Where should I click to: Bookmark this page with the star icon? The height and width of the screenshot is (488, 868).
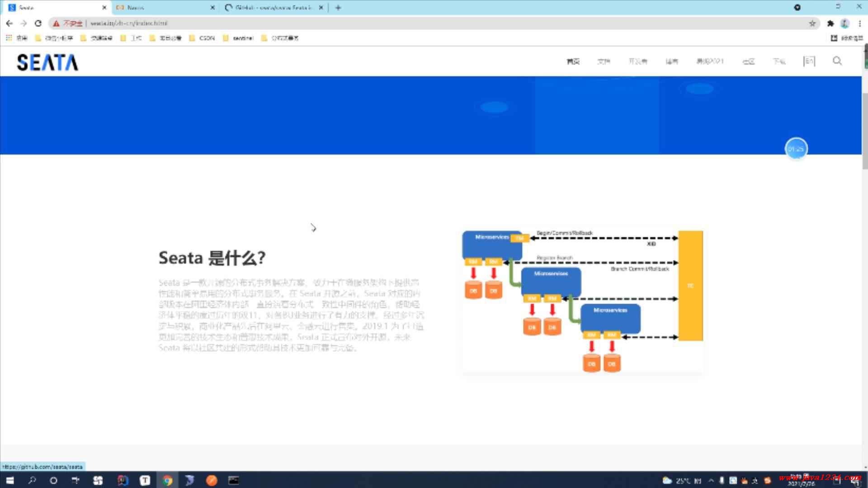point(812,23)
